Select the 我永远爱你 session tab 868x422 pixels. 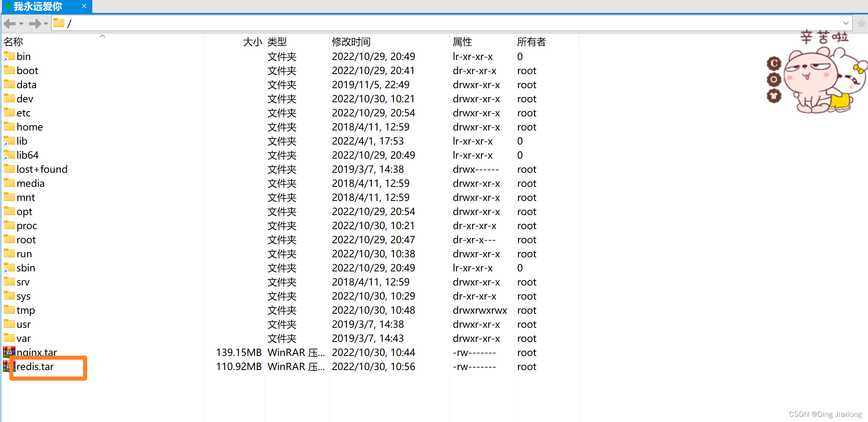click(46, 6)
